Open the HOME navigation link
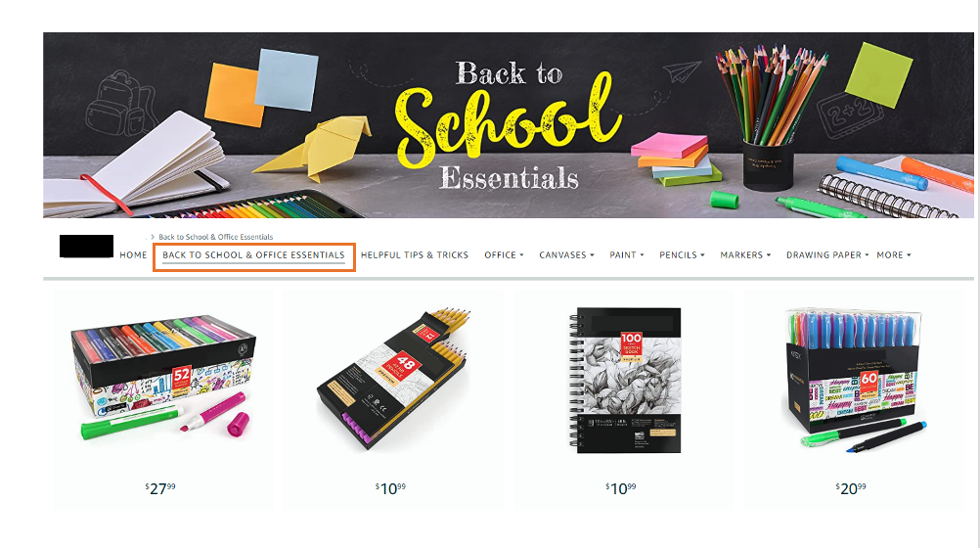980x548 pixels. coord(133,255)
